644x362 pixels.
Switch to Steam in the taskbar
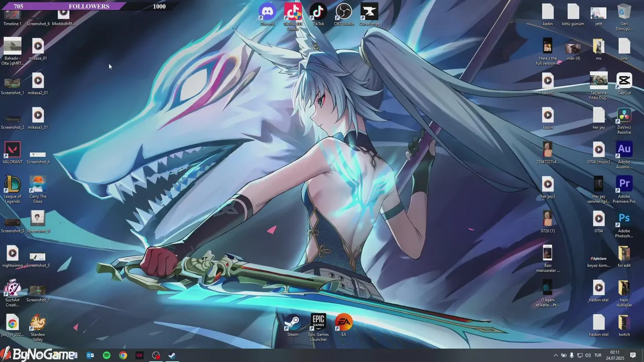172,355
